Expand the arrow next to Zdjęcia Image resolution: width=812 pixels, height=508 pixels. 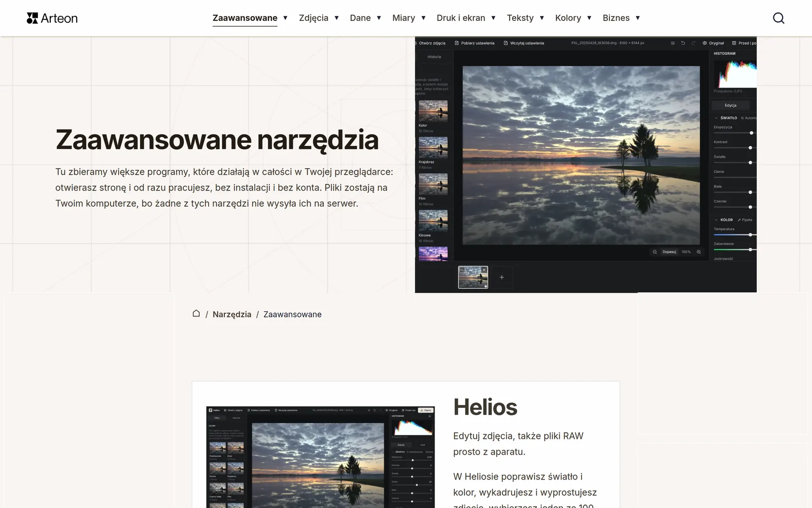coord(336,18)
